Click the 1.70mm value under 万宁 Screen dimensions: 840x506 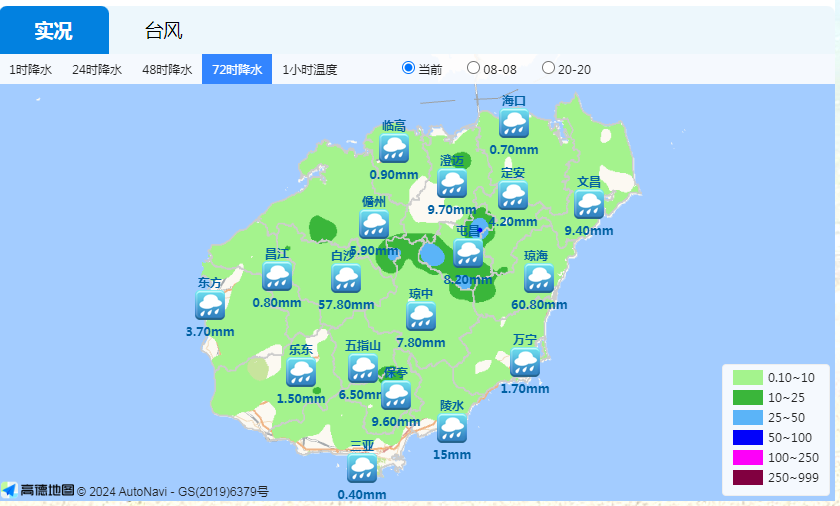click(525, 389)
